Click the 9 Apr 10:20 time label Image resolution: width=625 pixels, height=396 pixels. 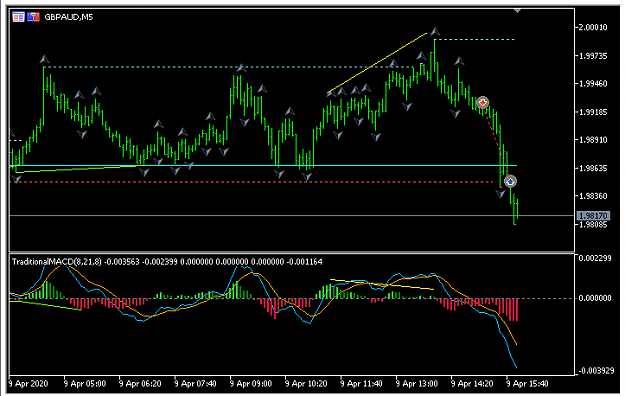306,384
